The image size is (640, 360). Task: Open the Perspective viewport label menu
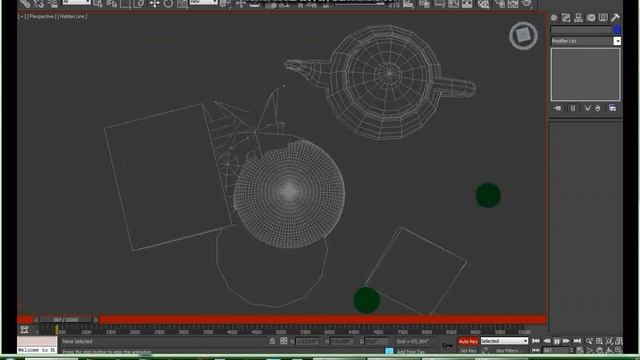pos(41,16)
